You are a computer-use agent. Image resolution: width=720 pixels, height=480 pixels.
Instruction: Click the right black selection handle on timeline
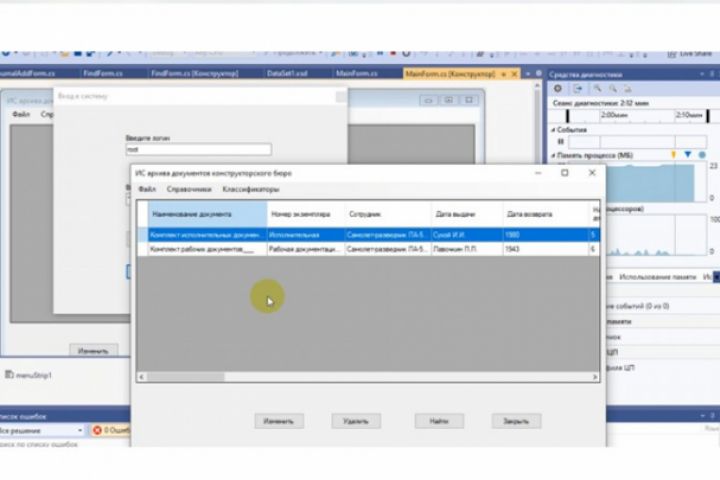[708, 116]
